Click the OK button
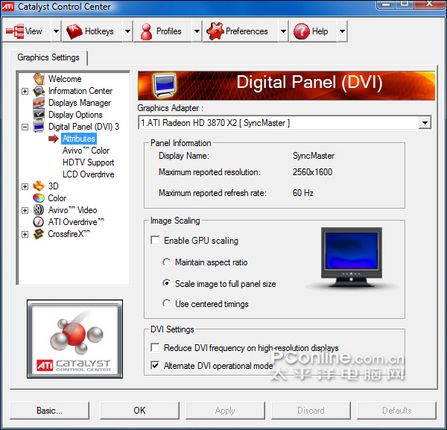447x430 pixels. tap(139, 410)
